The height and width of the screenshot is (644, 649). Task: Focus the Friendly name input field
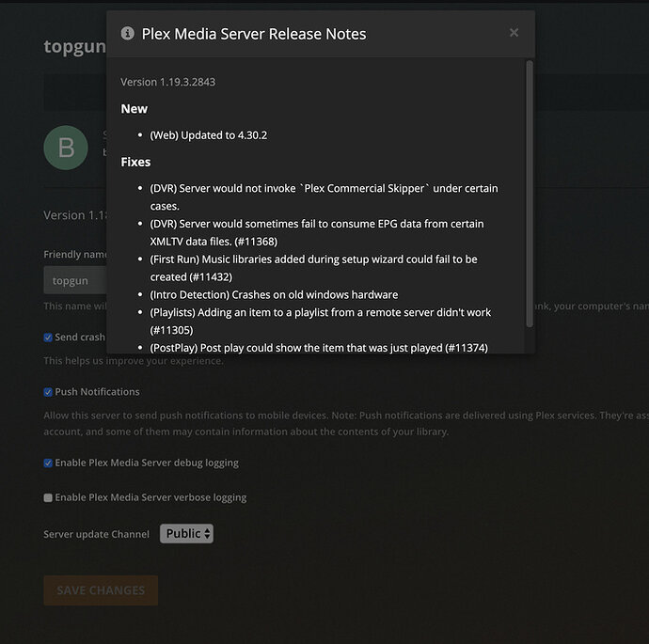pos(75,280)
